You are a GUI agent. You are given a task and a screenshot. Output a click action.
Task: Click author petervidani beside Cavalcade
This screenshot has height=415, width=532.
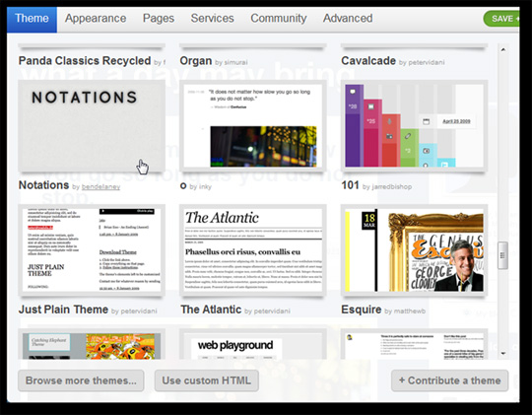click(427, 62)
